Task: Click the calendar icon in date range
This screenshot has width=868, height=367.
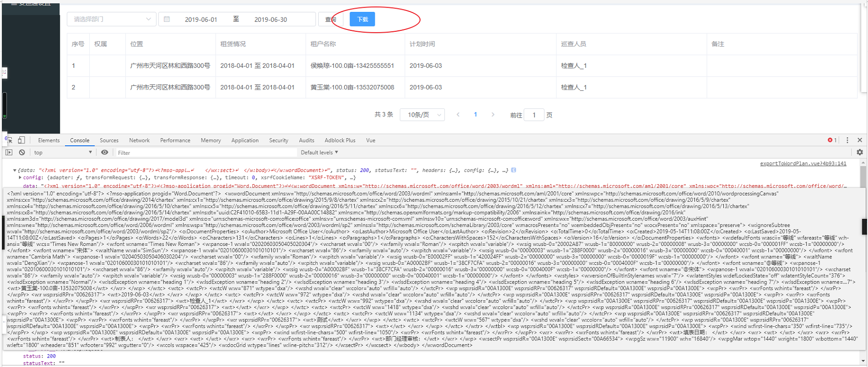Action: 167,19
